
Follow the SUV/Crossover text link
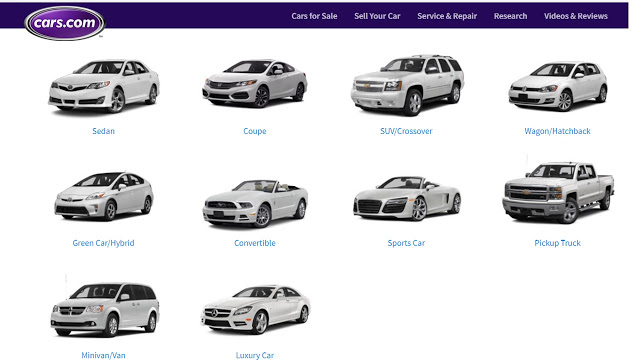[x=406, y=131]
